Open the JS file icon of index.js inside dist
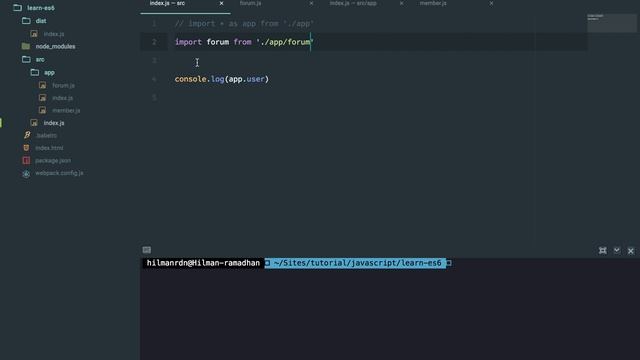Image resolution: width=640 pixels, height=360 pixels. [x=34, y=34]
